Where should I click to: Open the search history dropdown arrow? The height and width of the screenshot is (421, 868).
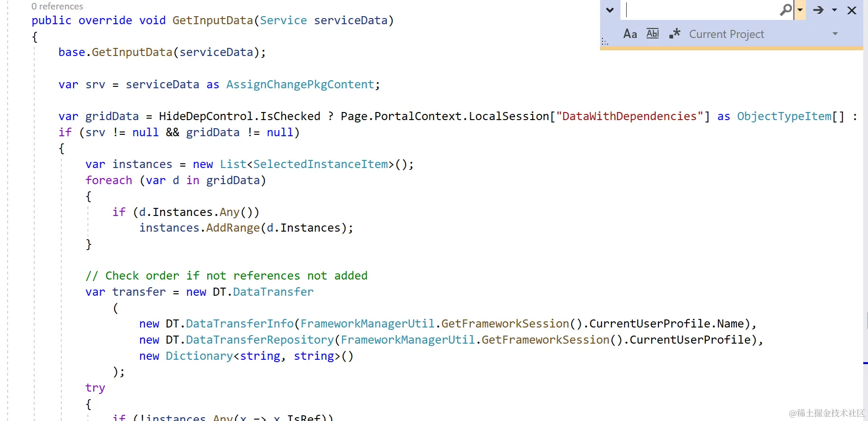[x=800, y=10]
